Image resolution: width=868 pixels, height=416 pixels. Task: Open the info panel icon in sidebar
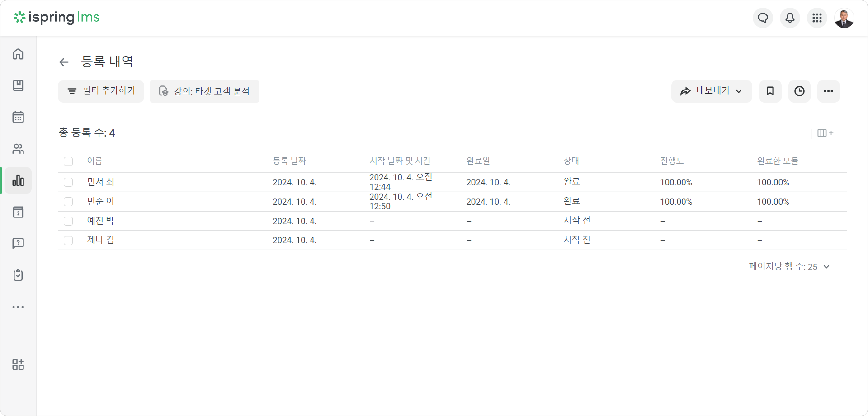pos(18,212)
